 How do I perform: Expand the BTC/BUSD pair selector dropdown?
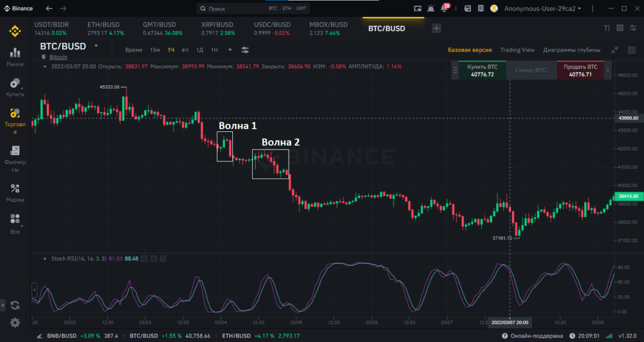tap(96, 46)
